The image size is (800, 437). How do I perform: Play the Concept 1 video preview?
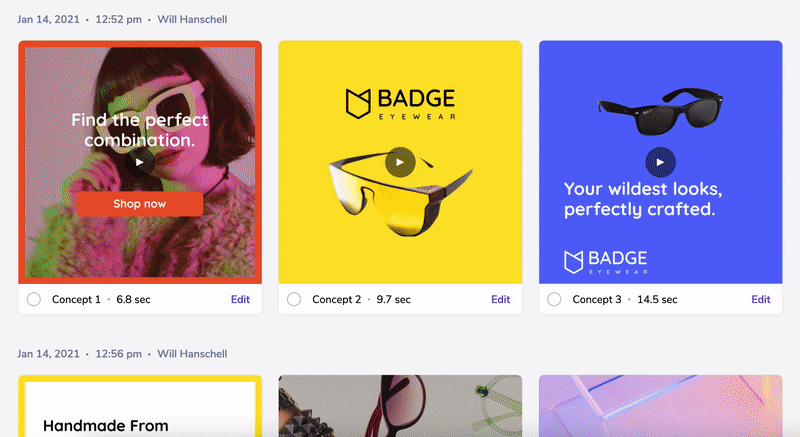coord(140,161)
